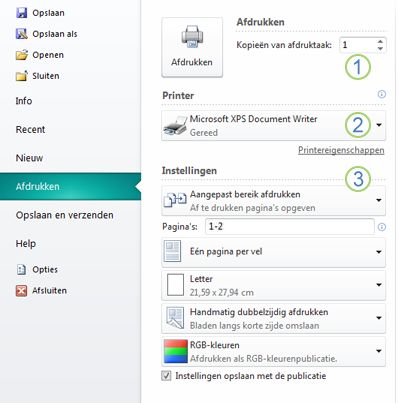Click the Pagina's input field
This screenshot has width=398, height=403.
289,227
